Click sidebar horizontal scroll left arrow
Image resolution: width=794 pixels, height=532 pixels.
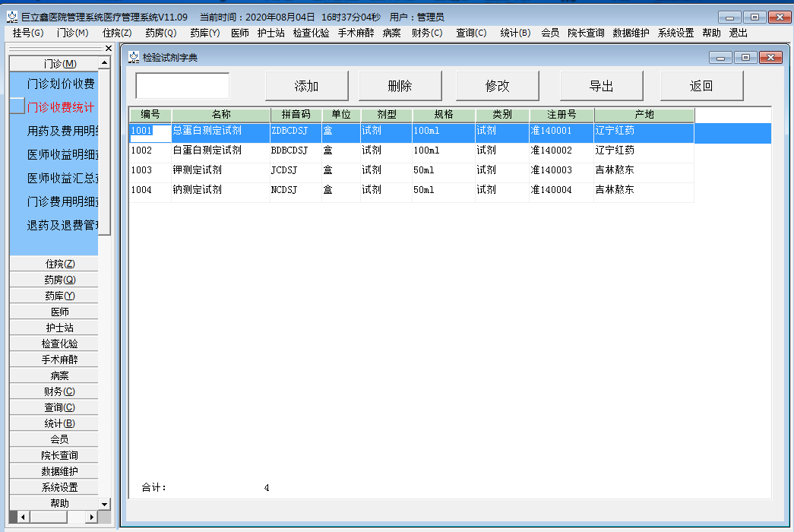tap(22, 517)
